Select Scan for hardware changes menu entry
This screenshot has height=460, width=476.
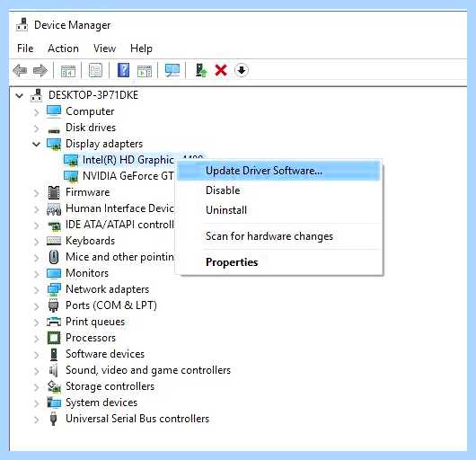coord(278,236)
